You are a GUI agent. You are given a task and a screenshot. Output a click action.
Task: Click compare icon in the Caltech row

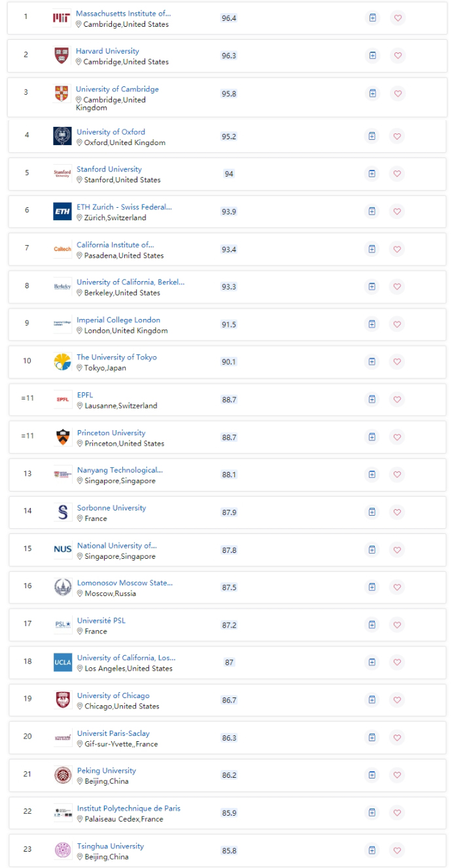coord(372,249)
